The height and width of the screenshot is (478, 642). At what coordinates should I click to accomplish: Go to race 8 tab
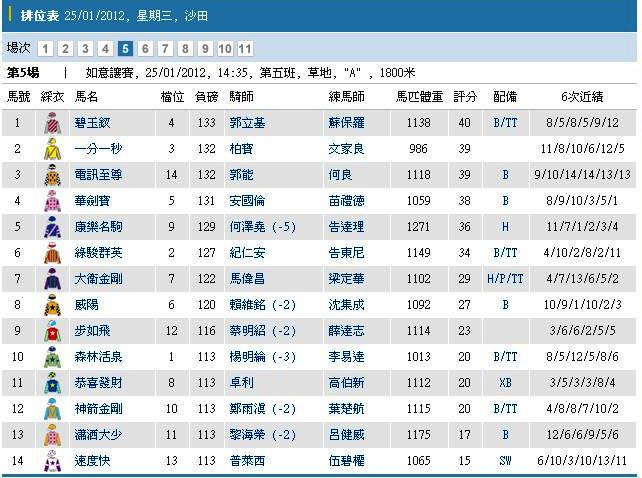185,48
